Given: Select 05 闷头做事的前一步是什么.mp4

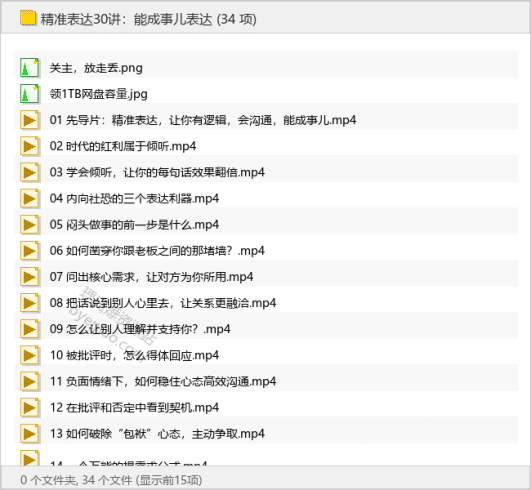Looking at the screenshot, I should tap(134, 225).
